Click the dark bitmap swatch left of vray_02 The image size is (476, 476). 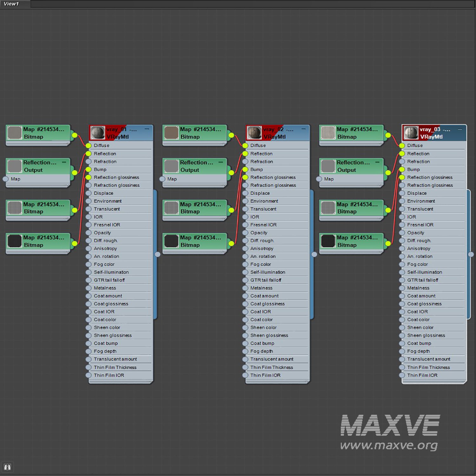pyautogui.click(x=171, y=241)
